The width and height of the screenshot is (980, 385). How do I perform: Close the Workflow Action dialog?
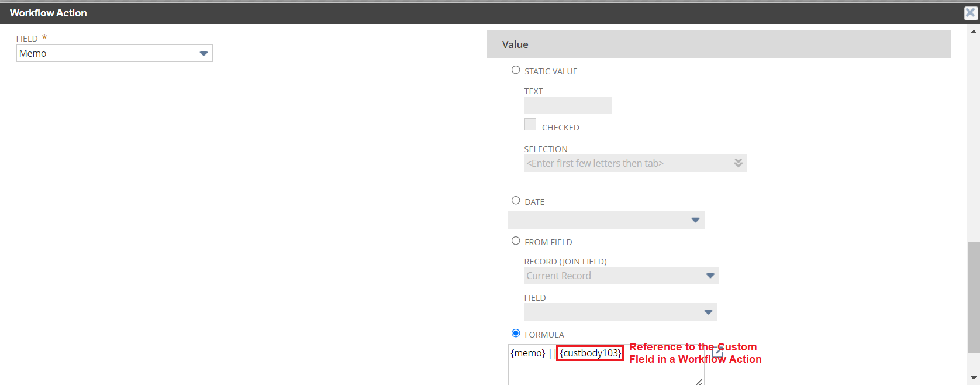pyautogui.click(x=971, y=13)
